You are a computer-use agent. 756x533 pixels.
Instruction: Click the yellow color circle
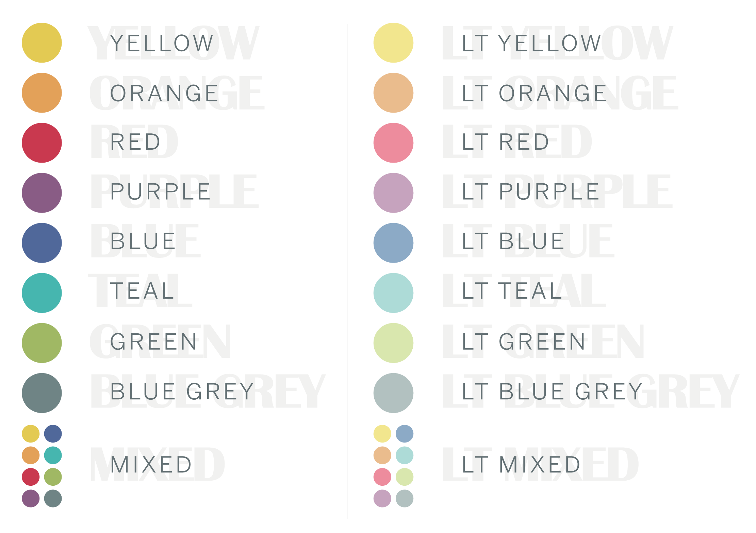coord(42,43)
